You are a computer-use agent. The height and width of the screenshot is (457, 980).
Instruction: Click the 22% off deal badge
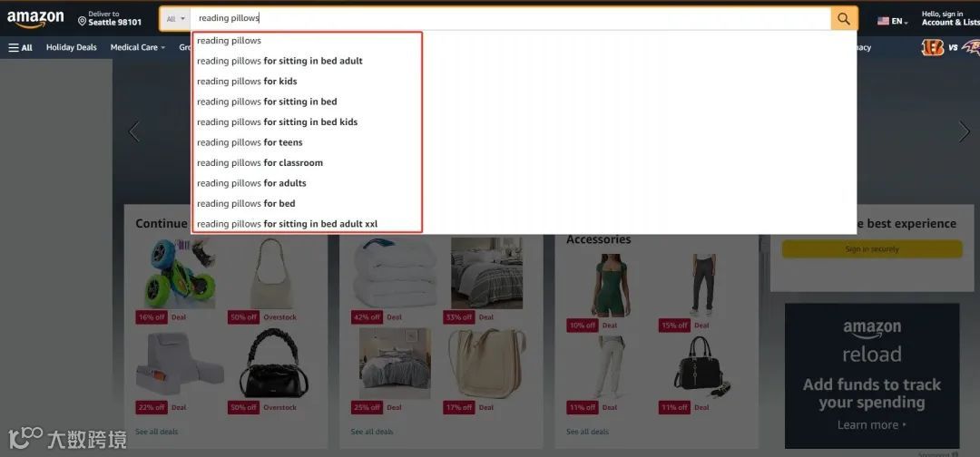tap(152, 407)
